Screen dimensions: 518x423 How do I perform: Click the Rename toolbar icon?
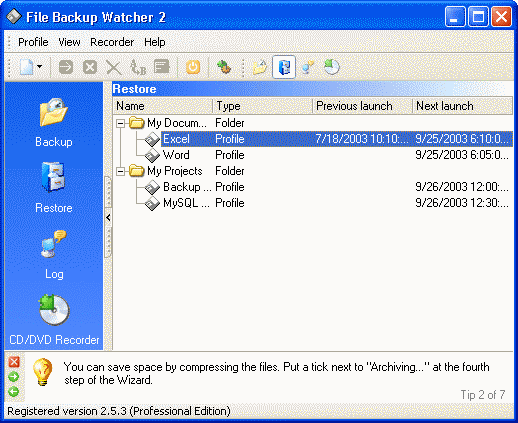coord(138,67)
